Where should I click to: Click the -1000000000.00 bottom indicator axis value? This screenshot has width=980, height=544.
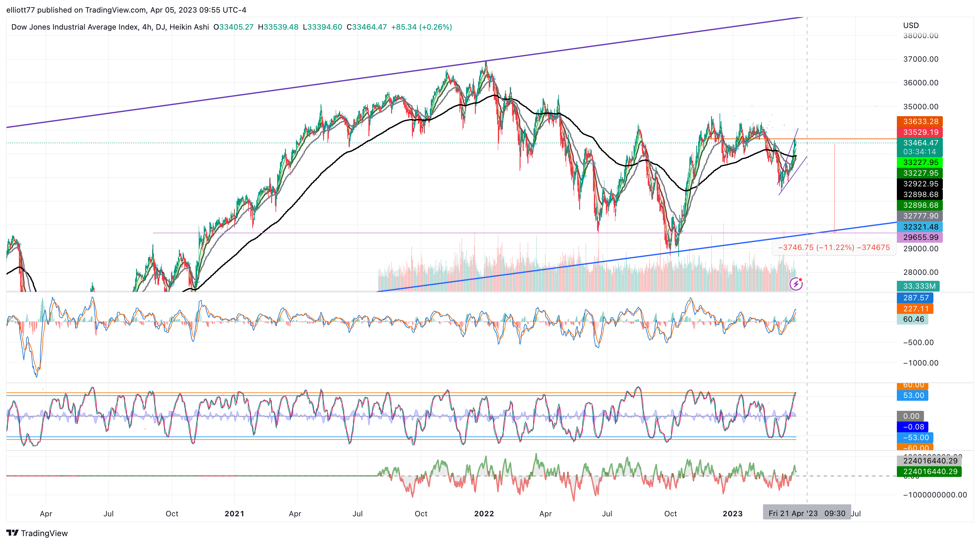coord(935,495)
